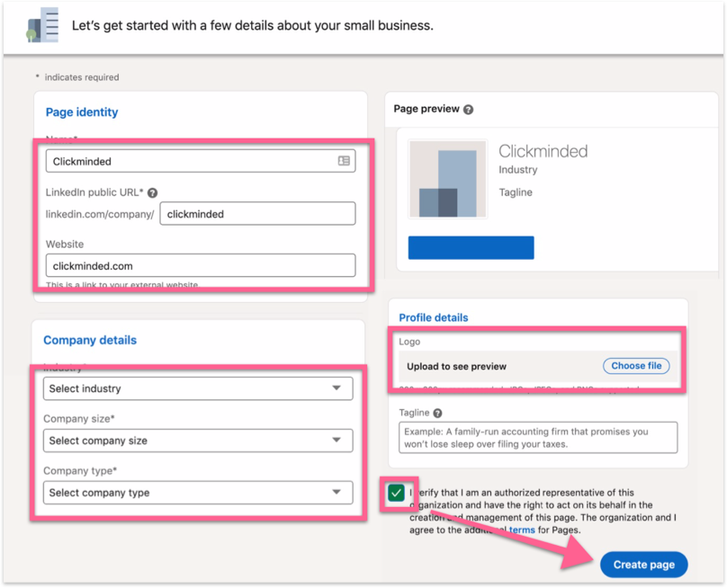Open help icon next to LinkedIn public URL
The height and width of the screenshot is (588, 727).
[x=152, y=192]
